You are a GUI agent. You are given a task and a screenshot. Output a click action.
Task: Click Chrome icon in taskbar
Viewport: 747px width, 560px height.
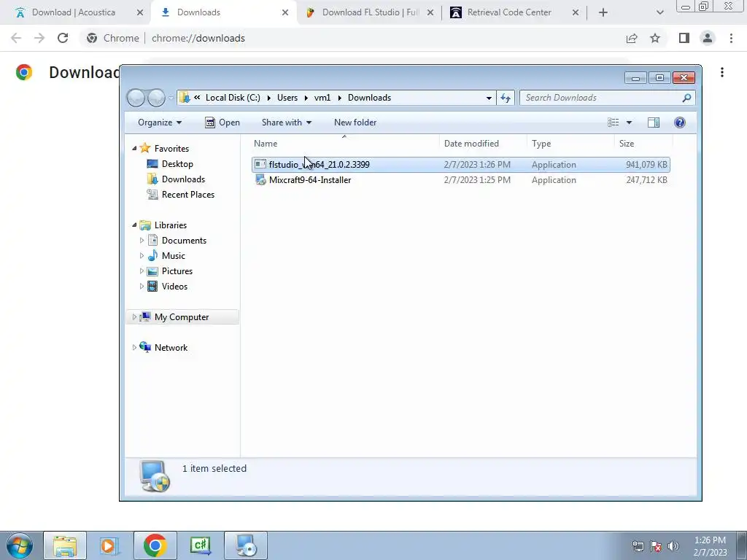coord(155,545)
